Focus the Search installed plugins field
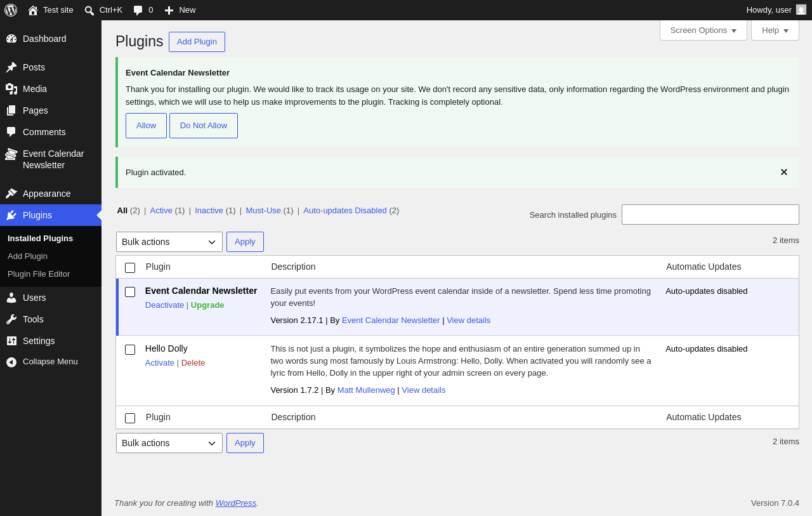The image size is (812, 516). coord(710,215)
